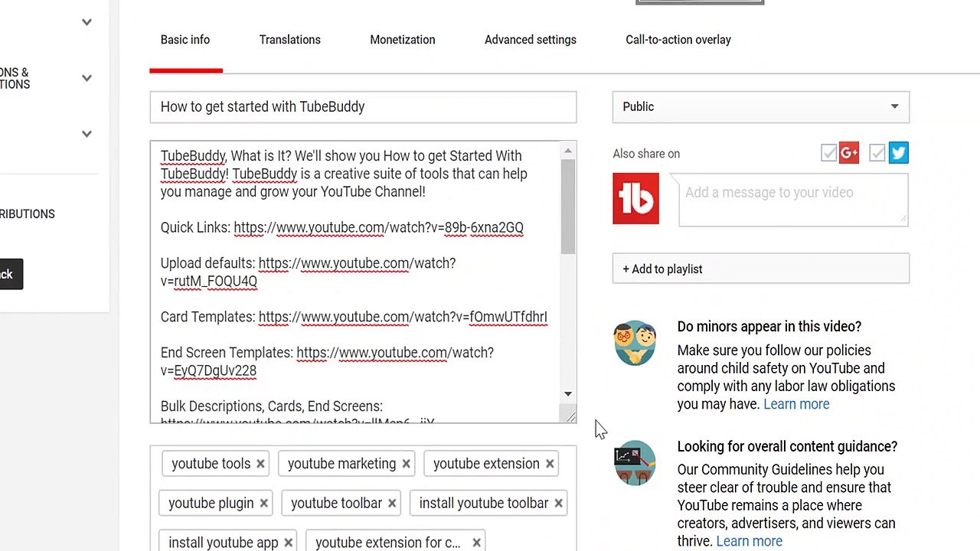Click description scrollbar down arrow
The image size is (980, 551).
click(568, 394)
